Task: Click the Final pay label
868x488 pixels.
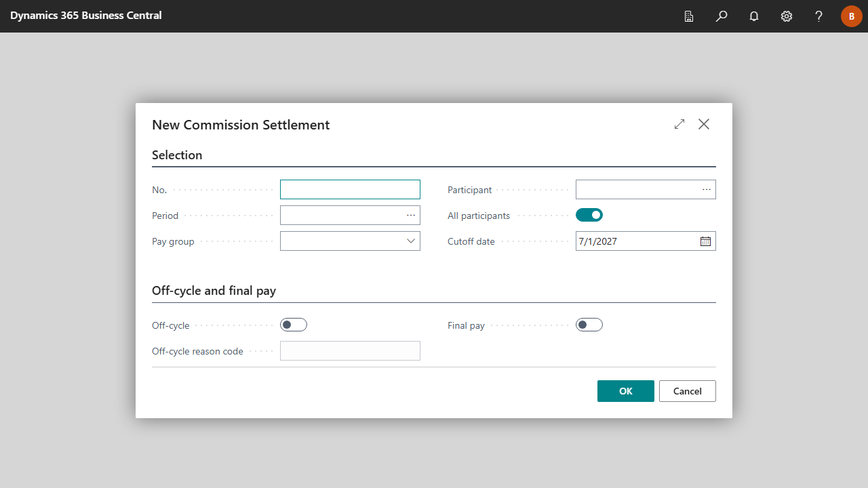Action: tap(466, 326)
